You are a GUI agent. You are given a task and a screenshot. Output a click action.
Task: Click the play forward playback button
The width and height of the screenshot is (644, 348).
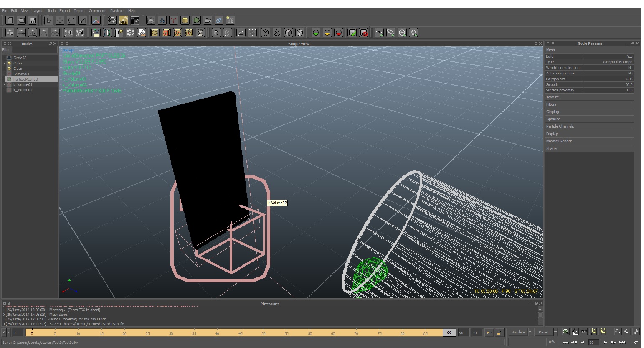pyautogui.click(x=605, y=342)
